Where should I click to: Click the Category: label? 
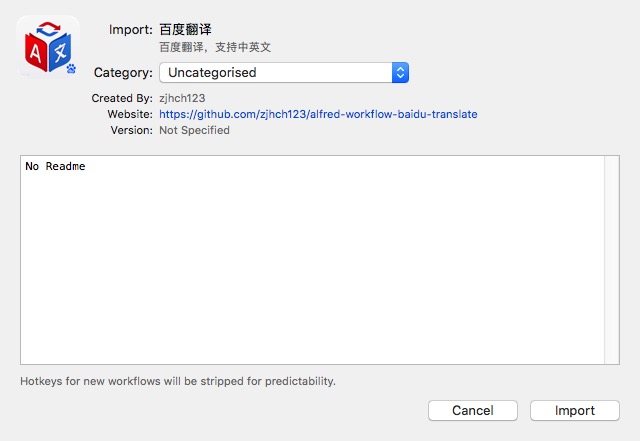click(x=123, y=73)
